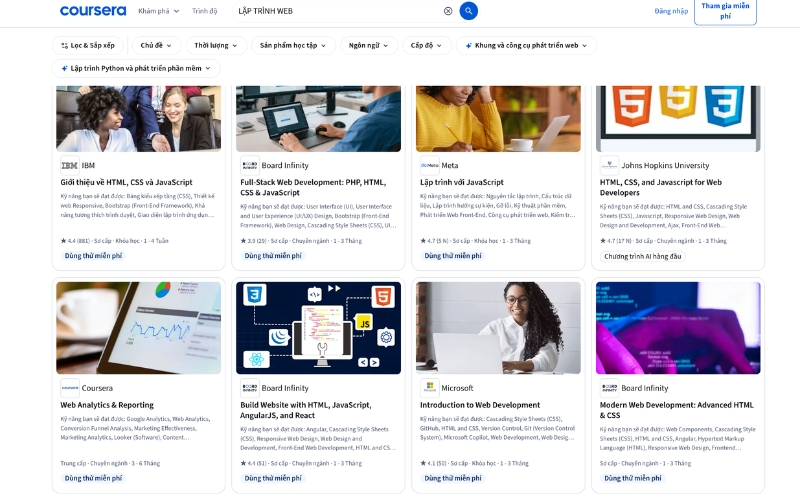Click sparkle icon on Khung và công cụ phát triển web

[468, 45]
